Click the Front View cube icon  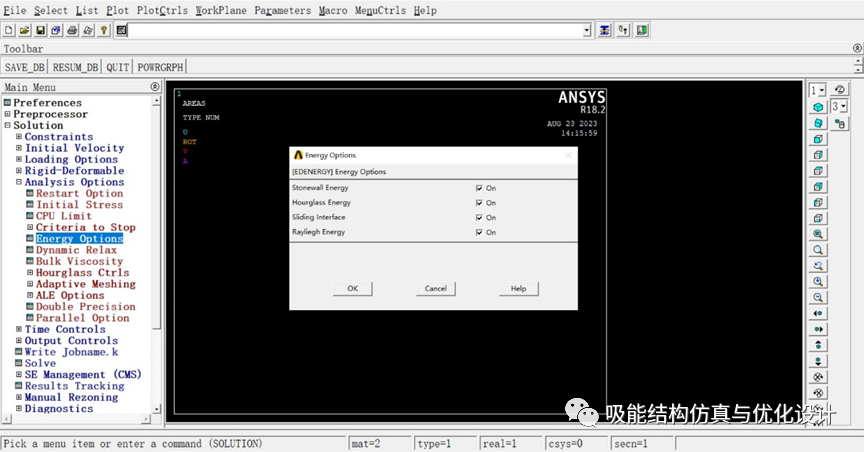pos(818,139)
